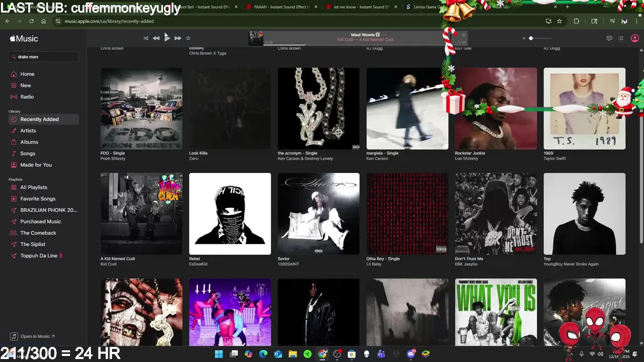Open the Rebel album cover by EsDeeKid

coord(230,214)
